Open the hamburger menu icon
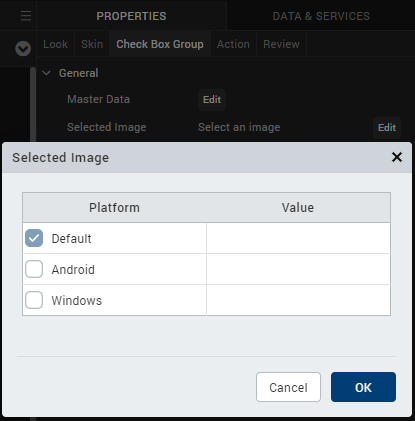Screen dimensions: 415x421 (26, 16)
